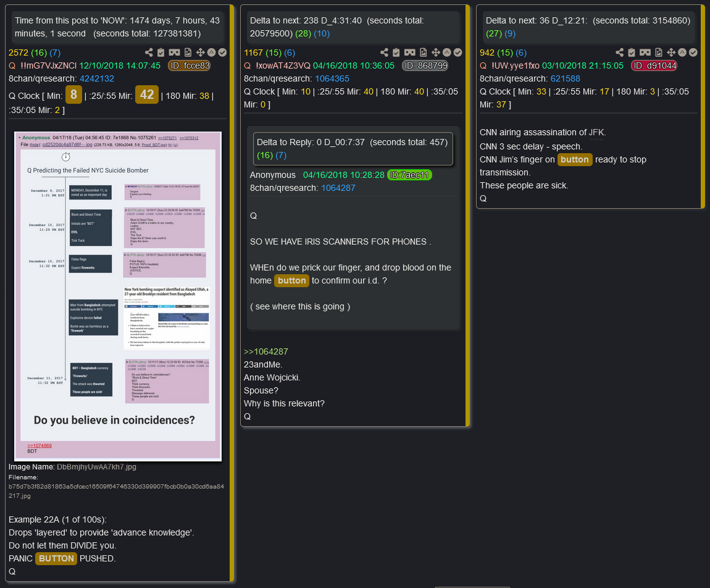This screenshot has height=588, width=710.
Task: Click the clipboard copy icon on post 2572
Action: click(161, 52)
